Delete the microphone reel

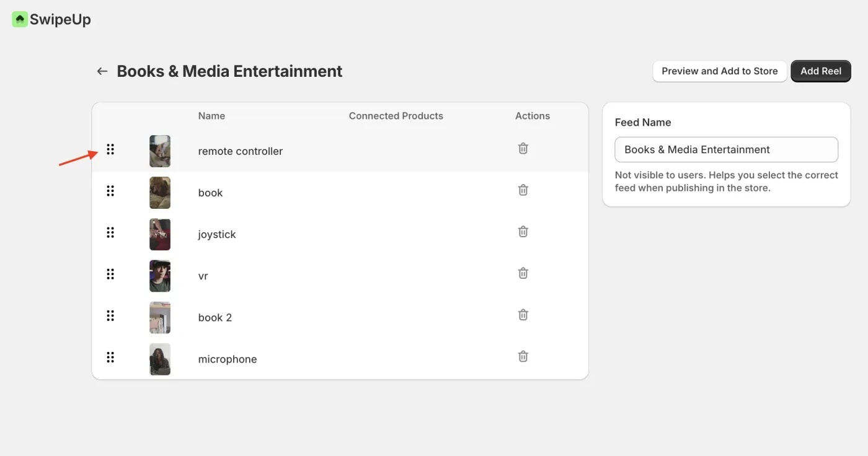523,356
